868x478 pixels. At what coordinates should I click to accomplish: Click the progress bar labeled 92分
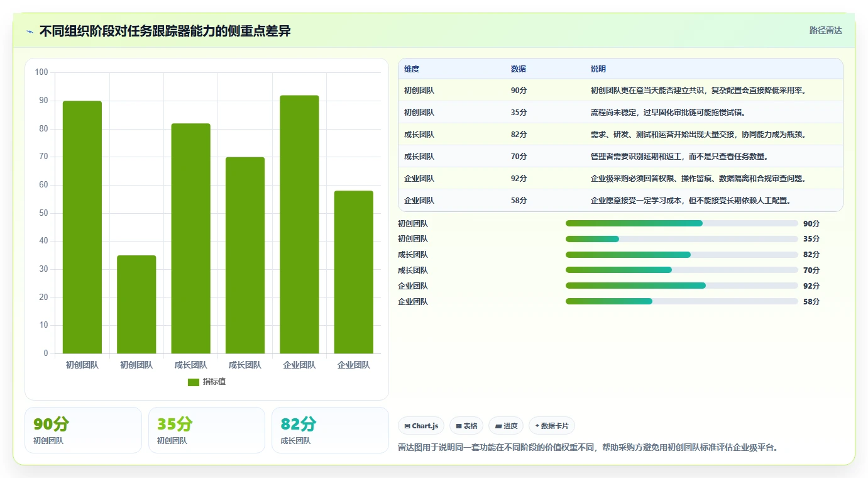pyautogui.click(x=682, y=286)
